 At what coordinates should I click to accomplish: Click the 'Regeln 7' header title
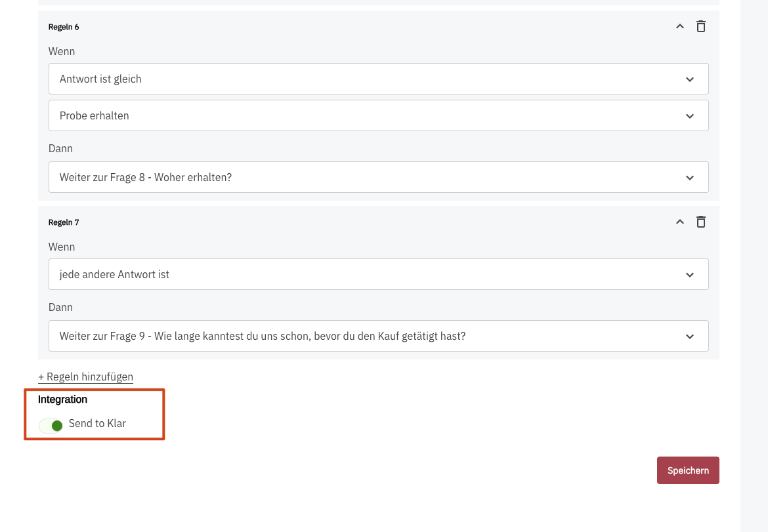point(64,222)
